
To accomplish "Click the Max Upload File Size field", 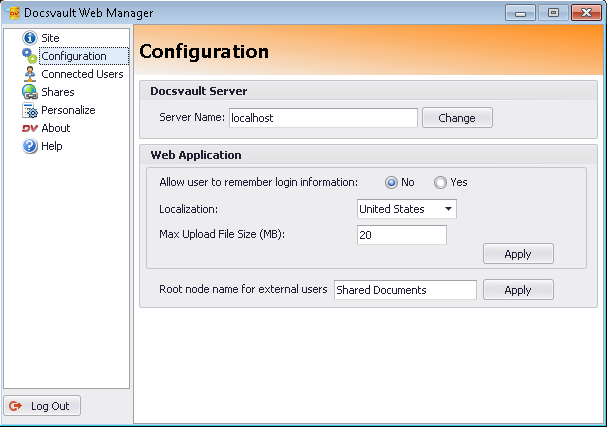I will pyautogui.click(x=402, y=235).
